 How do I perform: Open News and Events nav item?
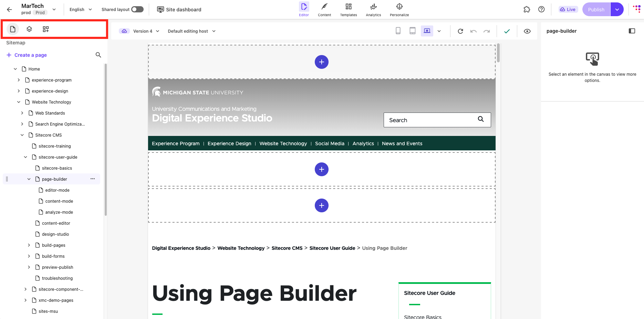(x=402, y=143)
